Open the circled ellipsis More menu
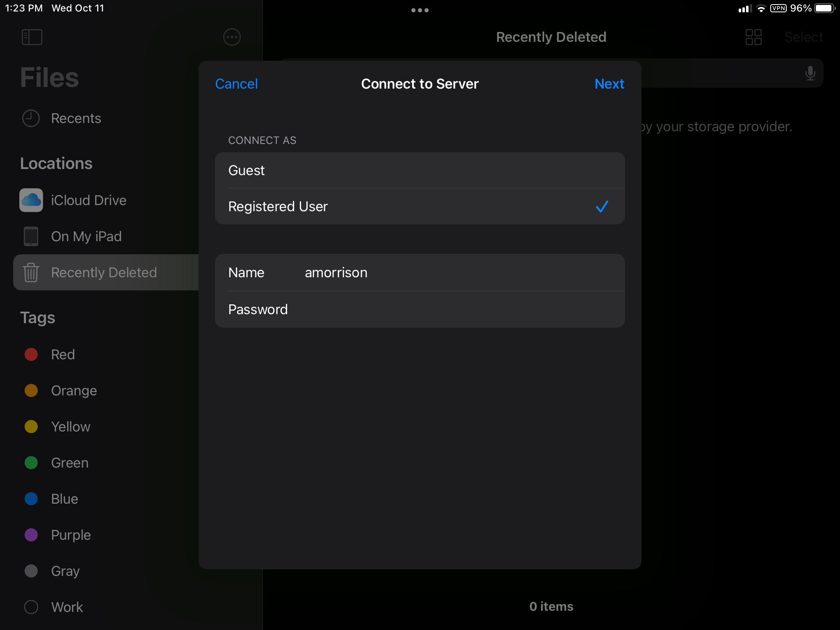840x630 pixels. click(232, 37)
